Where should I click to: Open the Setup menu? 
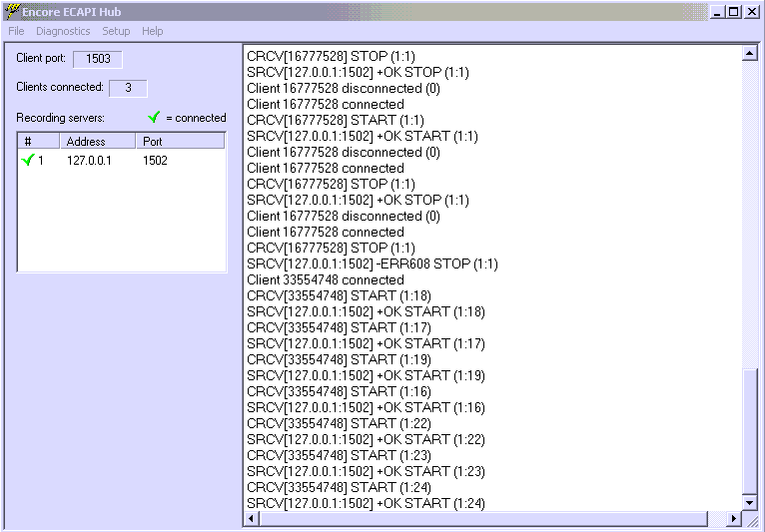point(116,31)
